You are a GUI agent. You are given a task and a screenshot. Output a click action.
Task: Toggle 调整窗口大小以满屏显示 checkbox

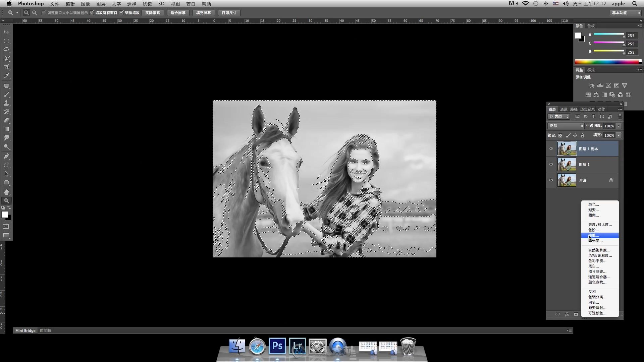point(44,13)
